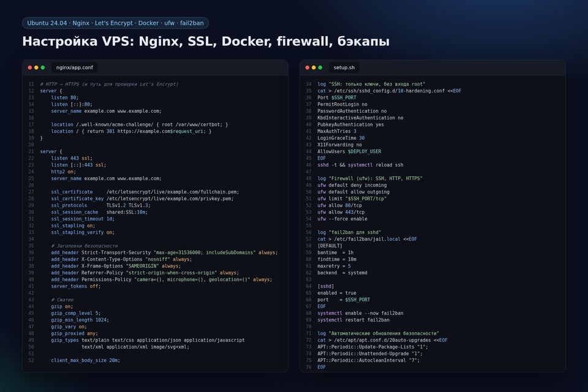Click the yellow dot in setup.sh window
This screenshot has width=588, height=392.
tap(314, 67)
